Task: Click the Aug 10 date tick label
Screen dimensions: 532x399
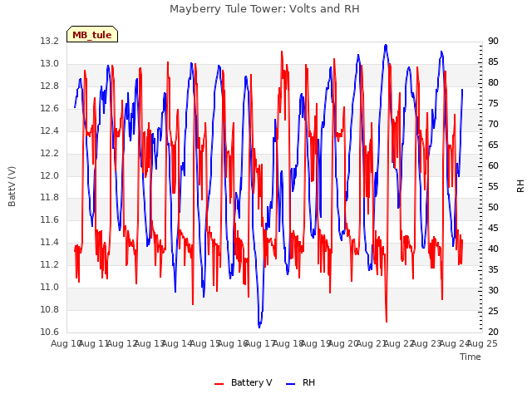Action: coord(66,343)
